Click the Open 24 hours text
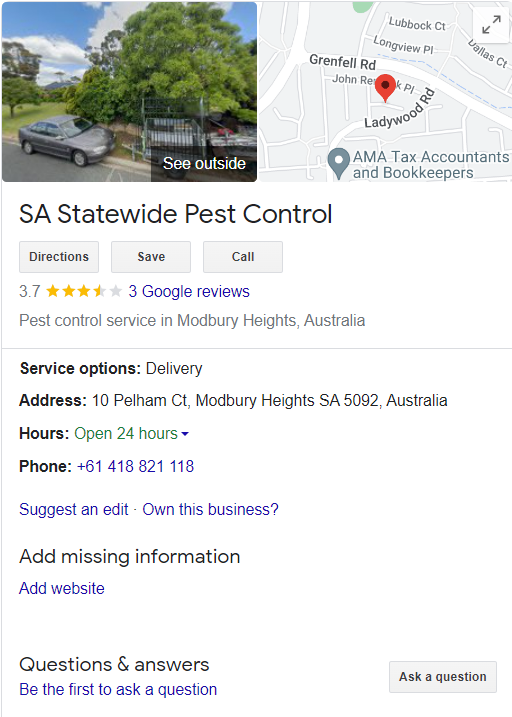The height and width of the screenshot is (717, 512). [x=126, y=433]
